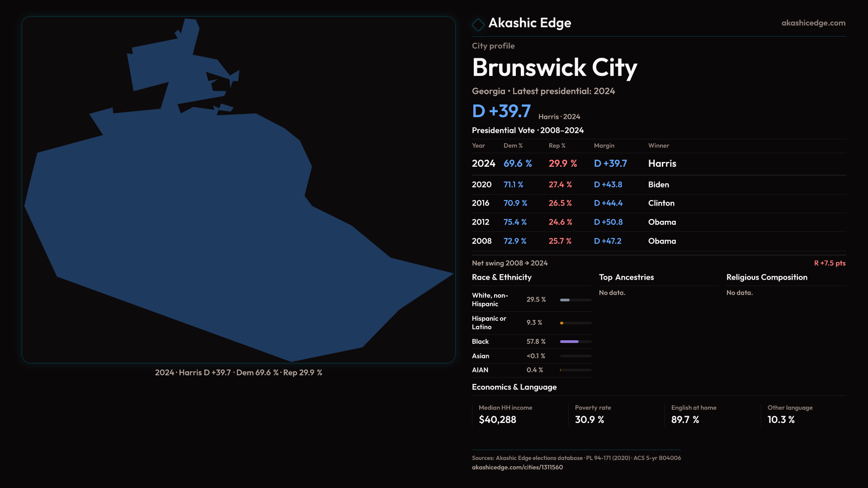This screenshot has width=868, height=488.
Task: Click the Poverty rate value 30.9 %
Action: pos(589,420)
